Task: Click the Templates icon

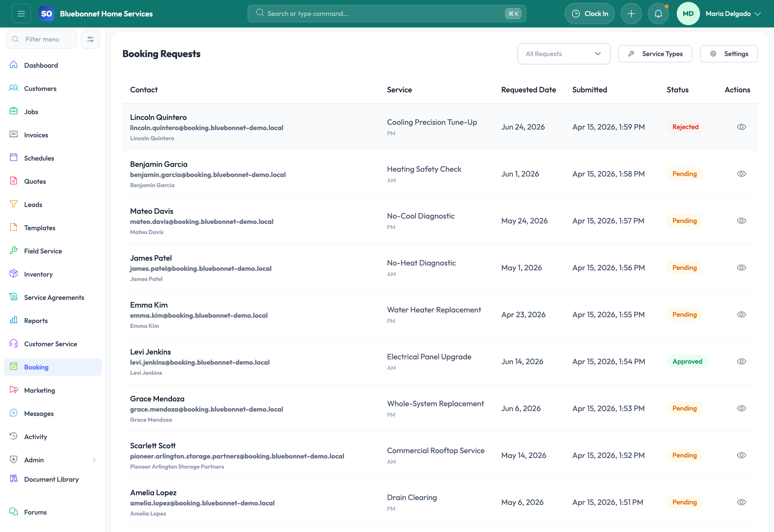Action: pyautogui.click(x=13, y=227)
